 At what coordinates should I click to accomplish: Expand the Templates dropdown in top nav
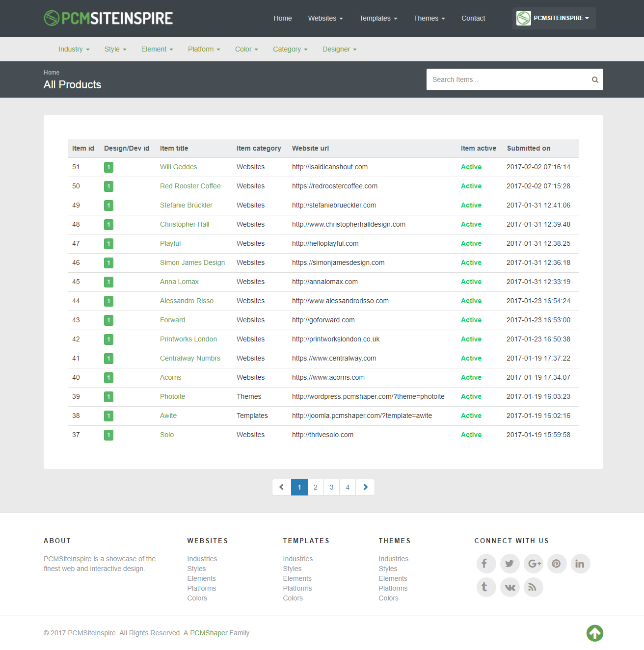click(378, 18)
